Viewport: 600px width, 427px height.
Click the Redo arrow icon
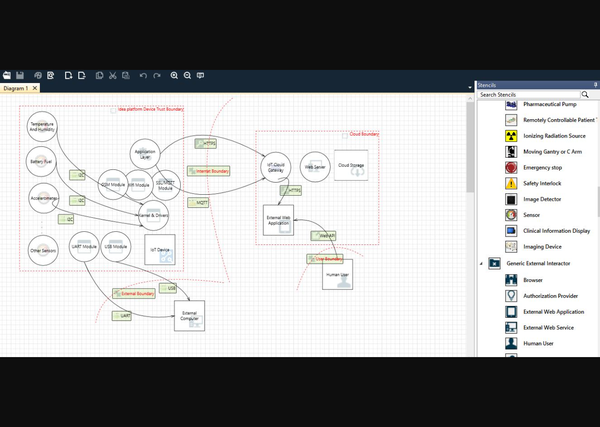[x=157, y=75]
